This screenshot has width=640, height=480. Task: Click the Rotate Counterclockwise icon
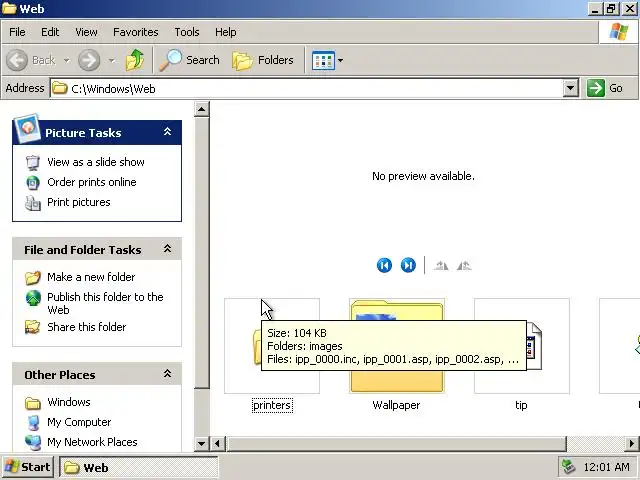point(464,266)
